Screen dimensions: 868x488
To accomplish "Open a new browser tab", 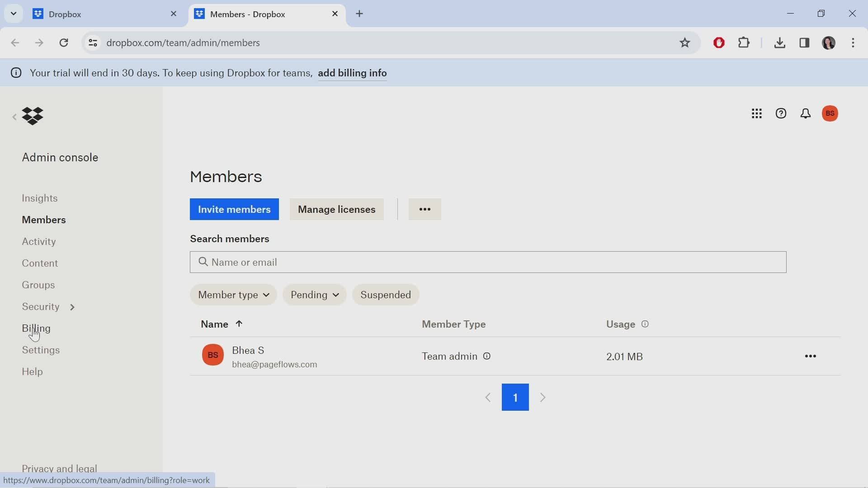I will pos(359,14).
